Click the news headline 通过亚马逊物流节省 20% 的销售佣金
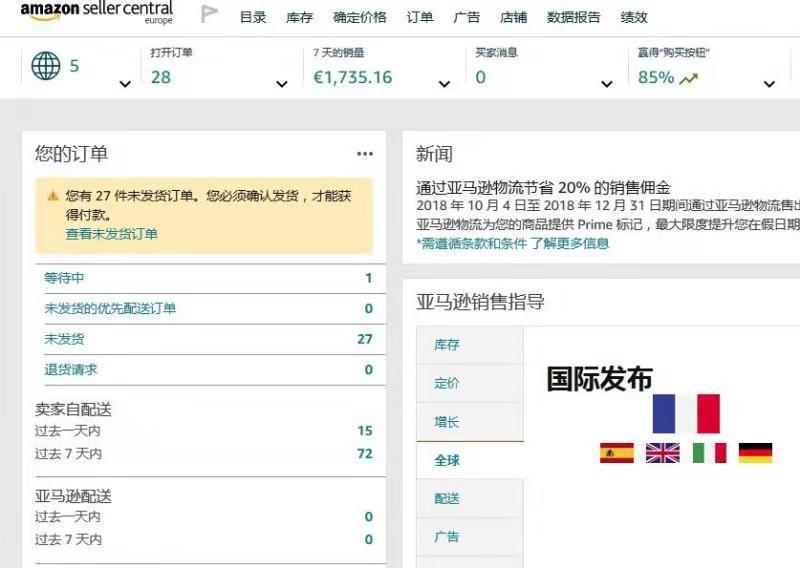This screenshot has width=800, height=568. coord(543,187)
